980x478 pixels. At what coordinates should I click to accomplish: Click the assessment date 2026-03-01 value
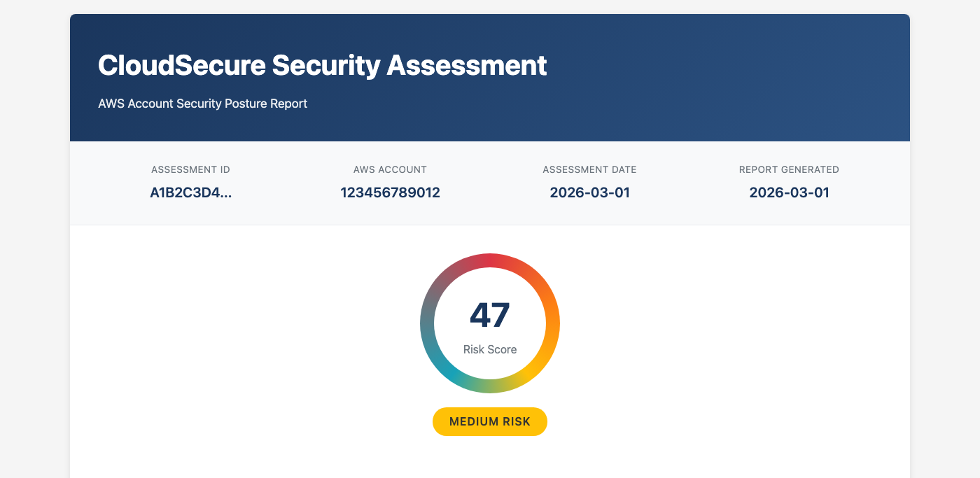coord(589,192)
